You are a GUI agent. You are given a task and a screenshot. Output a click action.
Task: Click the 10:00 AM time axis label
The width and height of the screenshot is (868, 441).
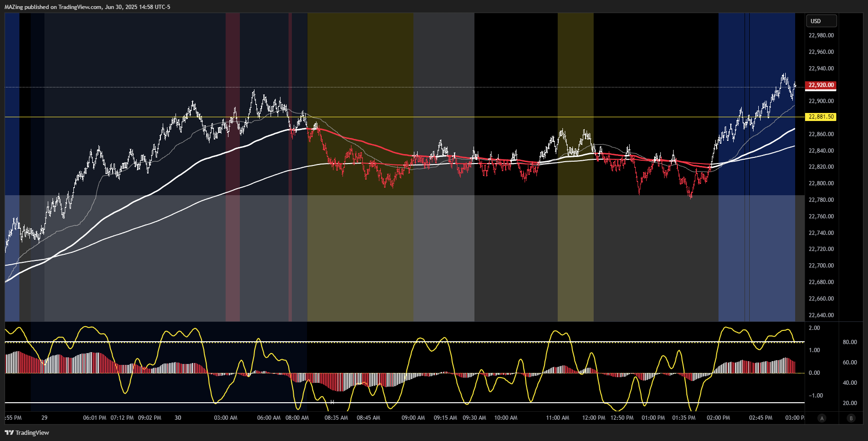[x=506, y=418]
